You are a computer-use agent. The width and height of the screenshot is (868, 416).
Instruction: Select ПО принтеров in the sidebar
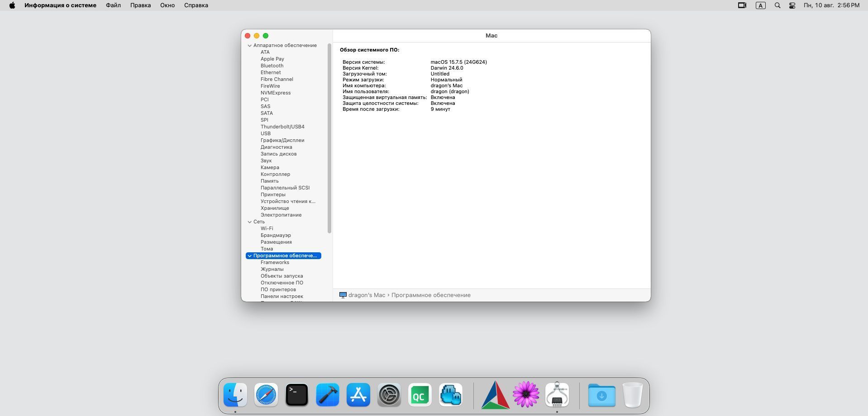(x=278, y=290)
